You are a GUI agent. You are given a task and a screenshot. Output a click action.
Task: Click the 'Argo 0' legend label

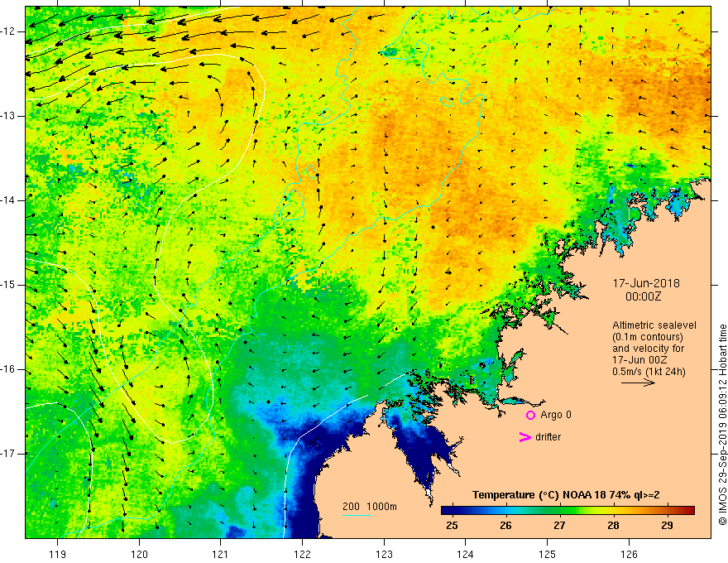coord(556,414)
